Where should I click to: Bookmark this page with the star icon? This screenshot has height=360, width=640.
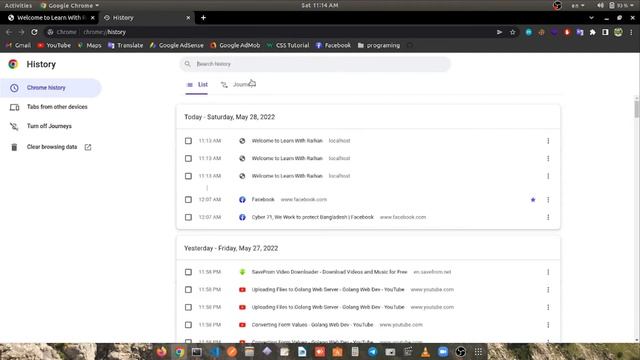point(513,32)
